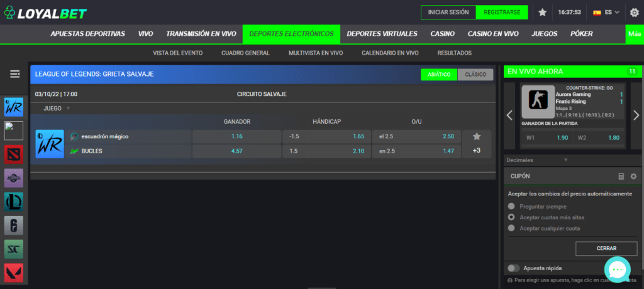Click the coupon calculator icon
The image size is (644, 289).
click(621, 177)
